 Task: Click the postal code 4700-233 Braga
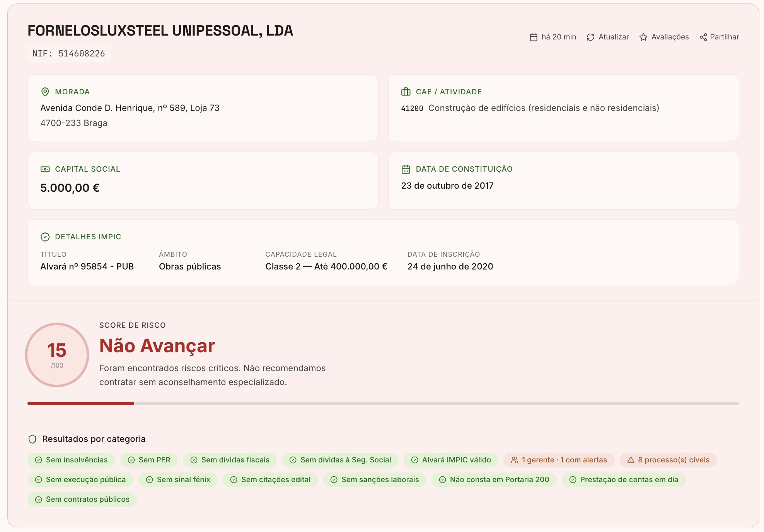[x=74, y=123]
